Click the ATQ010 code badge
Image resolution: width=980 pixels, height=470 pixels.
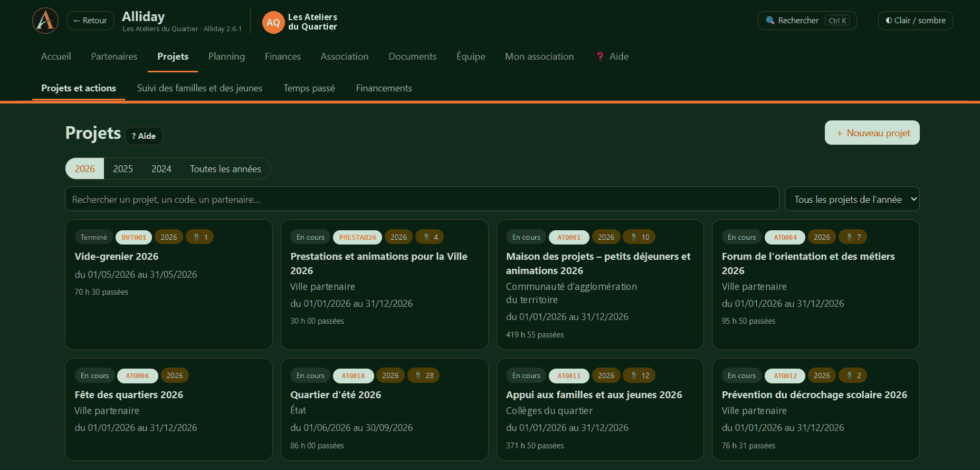click(x=353, y=375)
